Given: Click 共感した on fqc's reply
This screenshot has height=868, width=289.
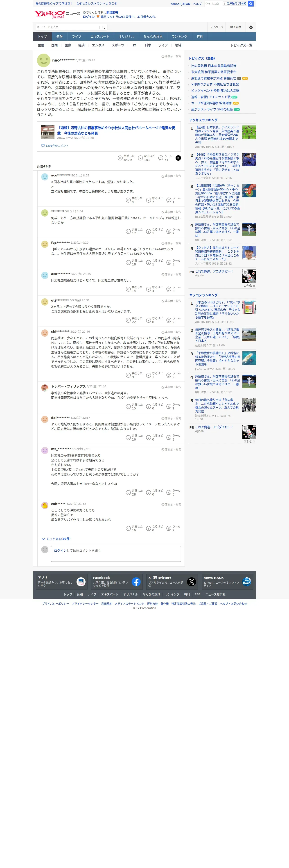Looking at the screenshot, I should [128, 263].
